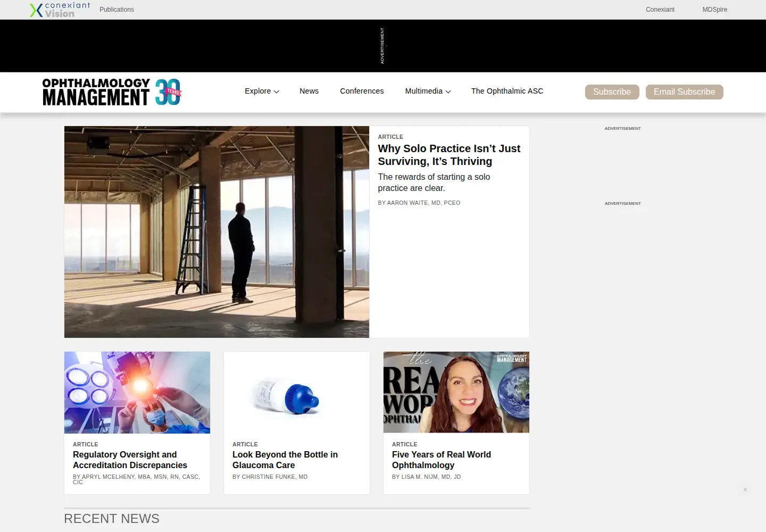Click the Conexiant Vision logo
Image resolution: width=766 pixels, height=532 pixels.
pyautogui.click(x=60, y=10)
